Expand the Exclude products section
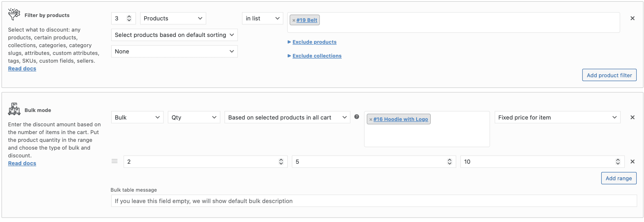The height and width of the screenshot is (222, 644). (314, 42)
